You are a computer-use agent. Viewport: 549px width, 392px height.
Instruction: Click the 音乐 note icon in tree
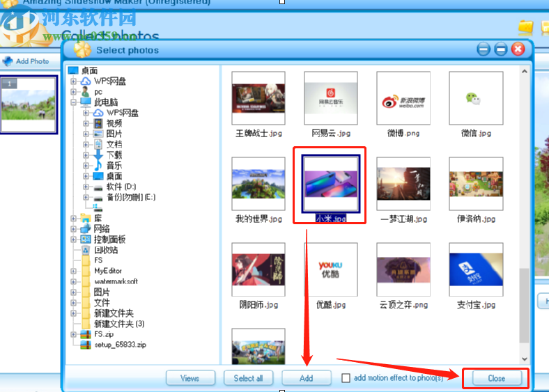point(98,165)
